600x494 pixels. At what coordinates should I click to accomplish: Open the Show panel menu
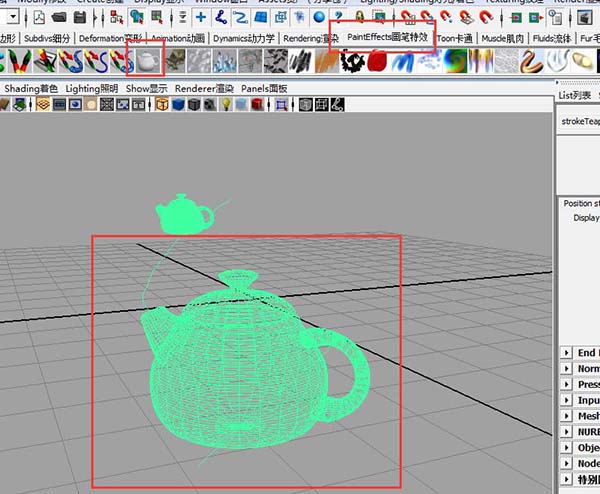147,88
